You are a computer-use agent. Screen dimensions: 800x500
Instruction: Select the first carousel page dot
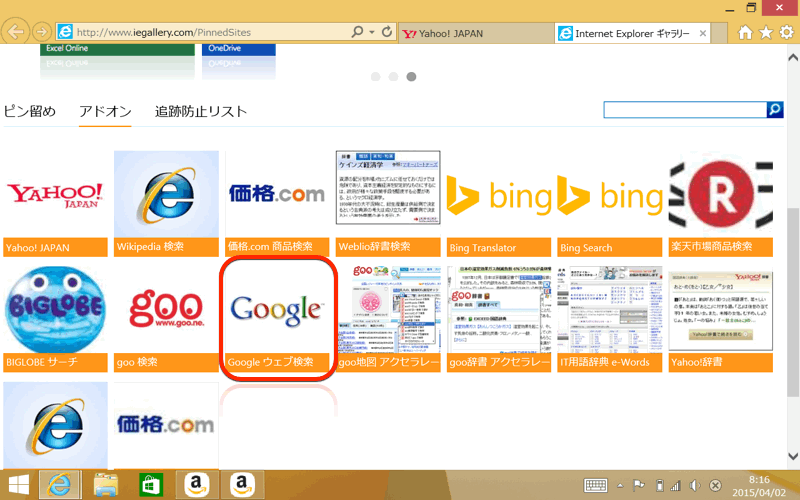(x=376, y=76)
